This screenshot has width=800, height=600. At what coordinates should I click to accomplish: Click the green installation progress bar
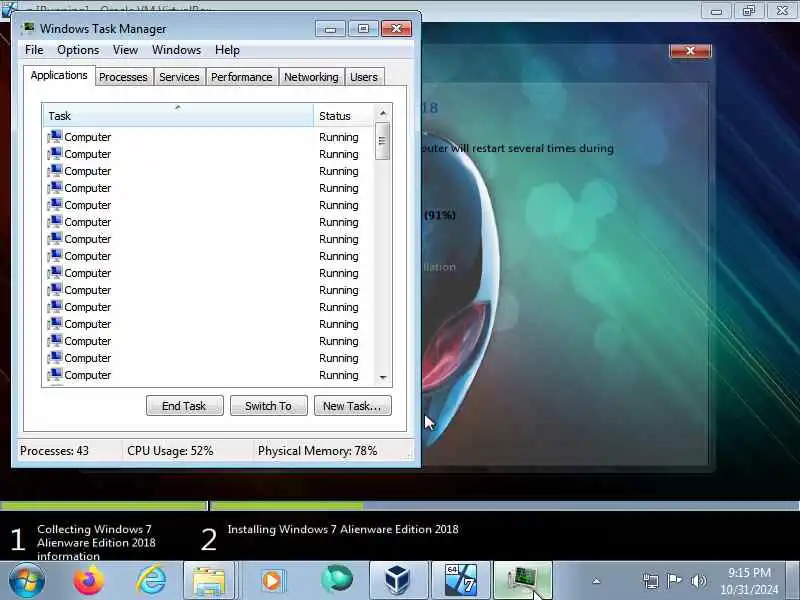(x=287, y=506)
